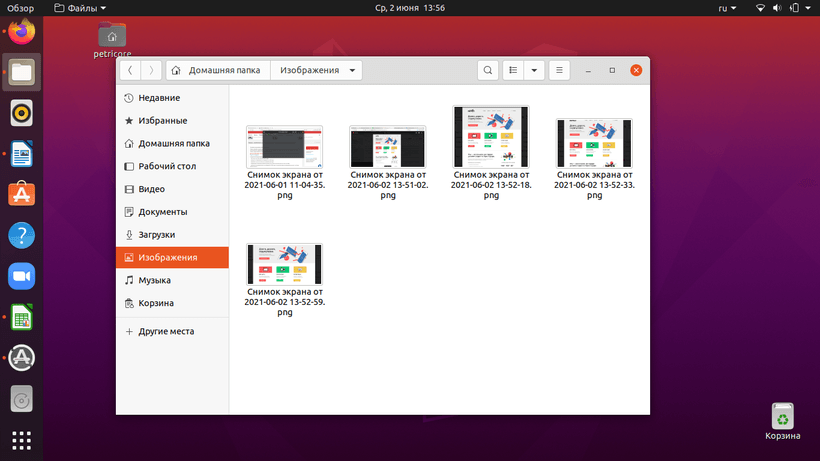The width and height of the screenshot is (820, 461).
Task: Open Недавние in the sidebar
Action: pos(159,97)
